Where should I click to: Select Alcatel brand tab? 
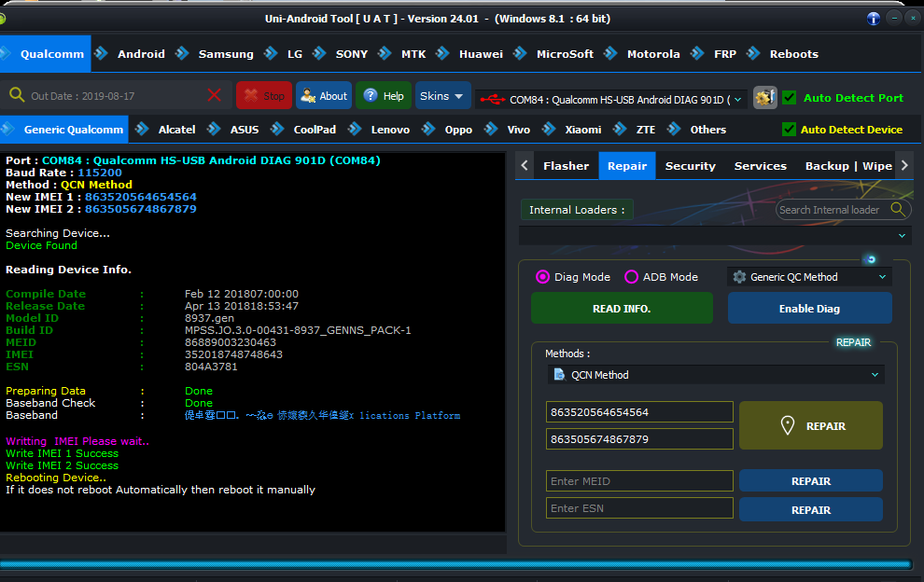(176, 130)
